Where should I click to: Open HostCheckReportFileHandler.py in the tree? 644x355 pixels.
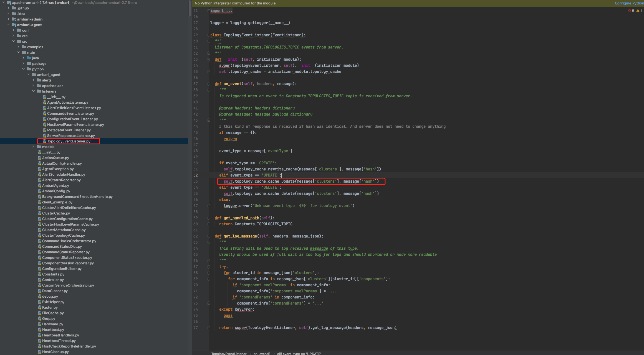tap(69, 346)
